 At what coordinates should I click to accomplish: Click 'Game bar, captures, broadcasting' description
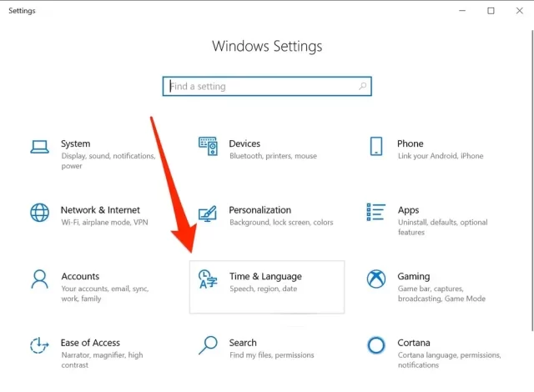pos(441,294)
